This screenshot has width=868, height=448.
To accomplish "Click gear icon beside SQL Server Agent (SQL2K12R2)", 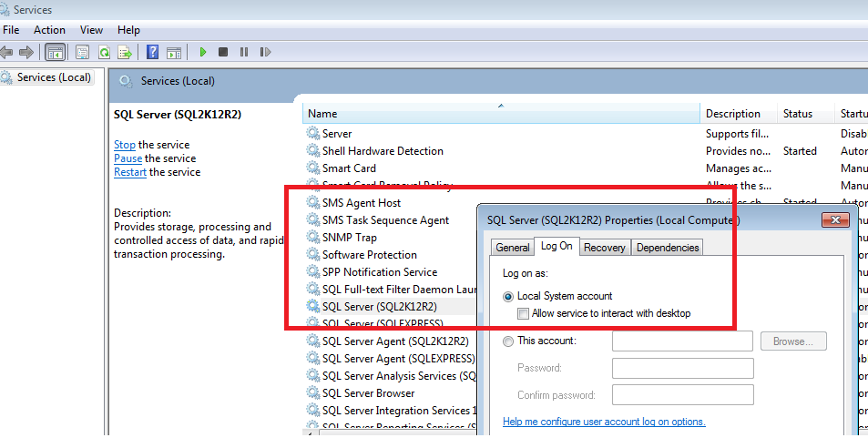I will [313, 341].
